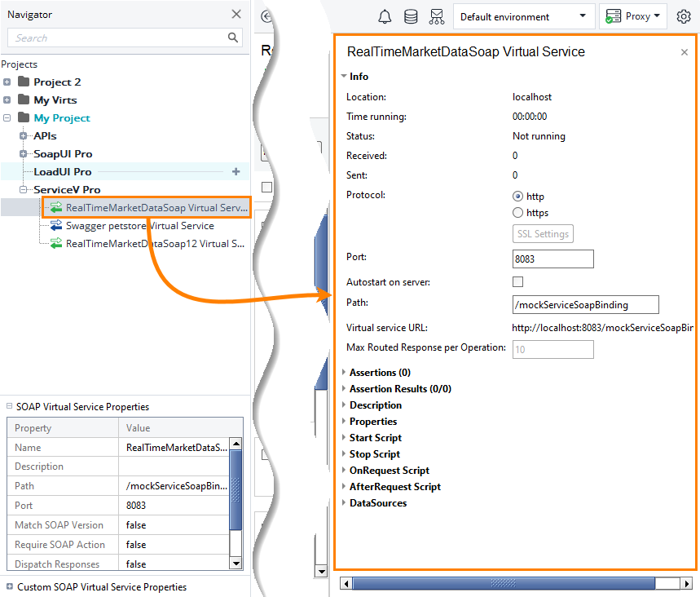Image resolution: width=700 pixels, height=597 pixels.
Task: Open the Proxy dropdown arrow
Action: (x=657, y=15)
